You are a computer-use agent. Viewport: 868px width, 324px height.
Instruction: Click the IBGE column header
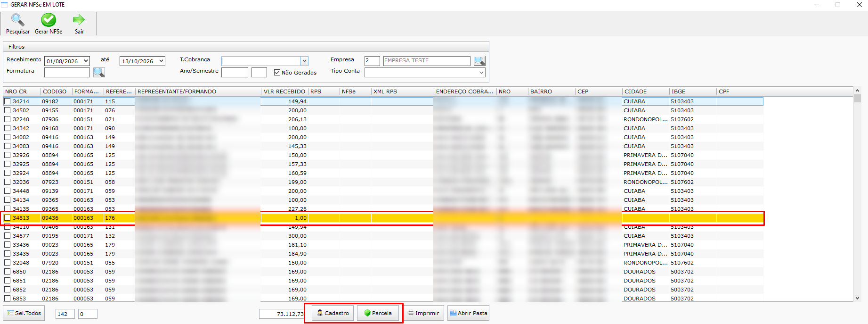[x=693, y=91]
